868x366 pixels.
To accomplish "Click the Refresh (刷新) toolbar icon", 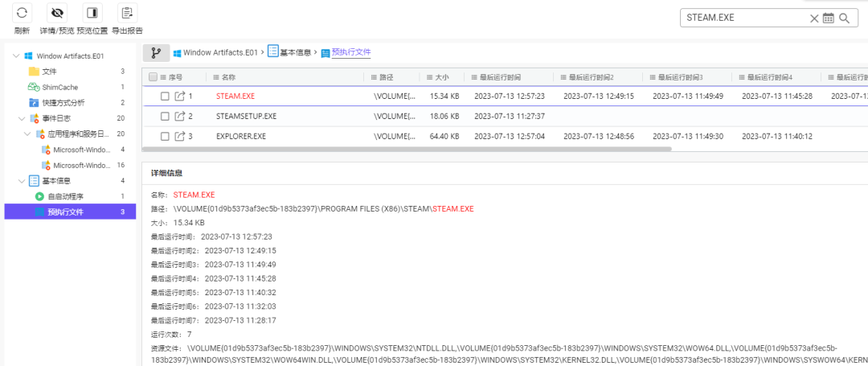I will [x=22, y=13].
